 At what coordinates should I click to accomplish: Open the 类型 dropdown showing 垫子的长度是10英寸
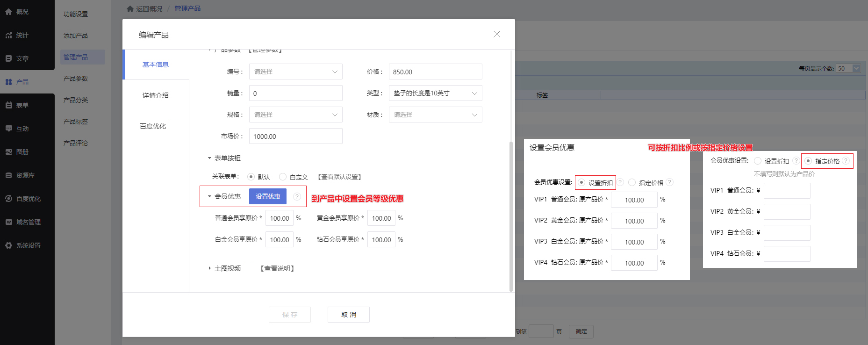tap(435, 93)
